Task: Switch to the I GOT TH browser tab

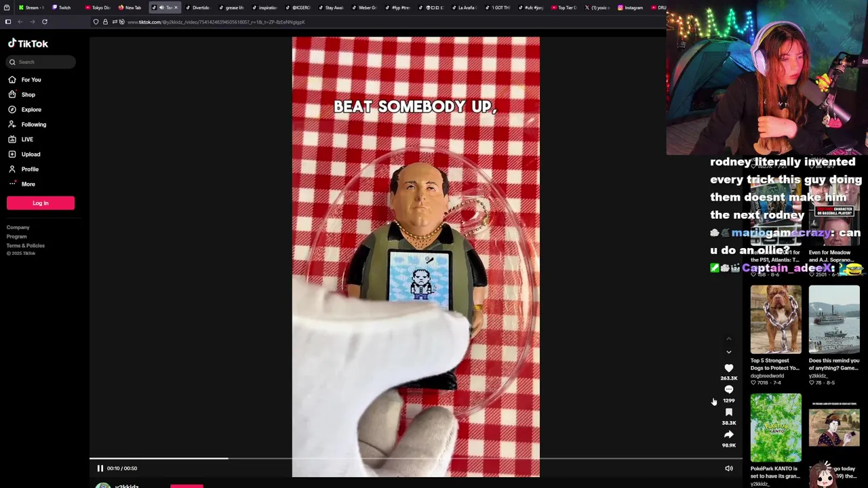Action: 497,7
